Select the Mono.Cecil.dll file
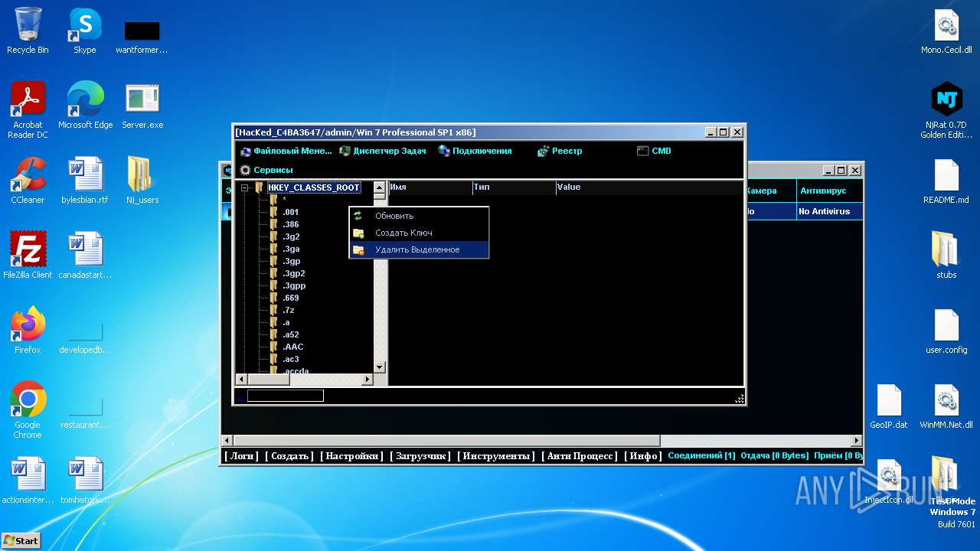Screen dimensions: 980x551 coord(946,31)
